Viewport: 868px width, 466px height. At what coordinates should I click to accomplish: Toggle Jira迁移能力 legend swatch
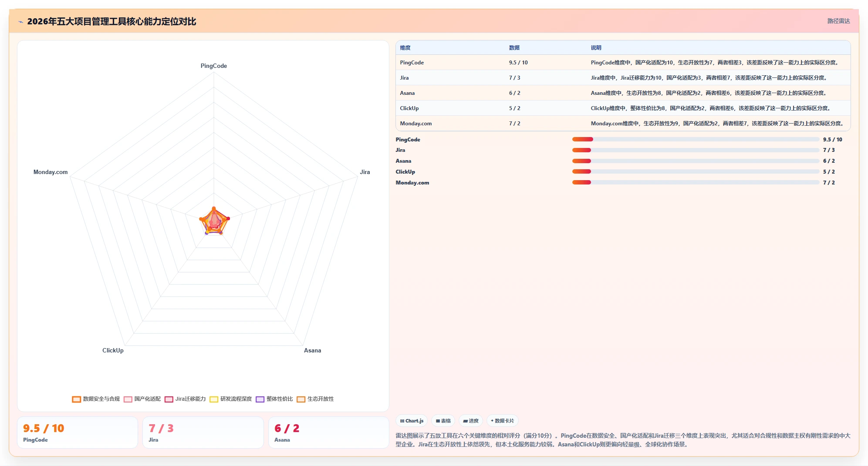(x=169, y=399)
